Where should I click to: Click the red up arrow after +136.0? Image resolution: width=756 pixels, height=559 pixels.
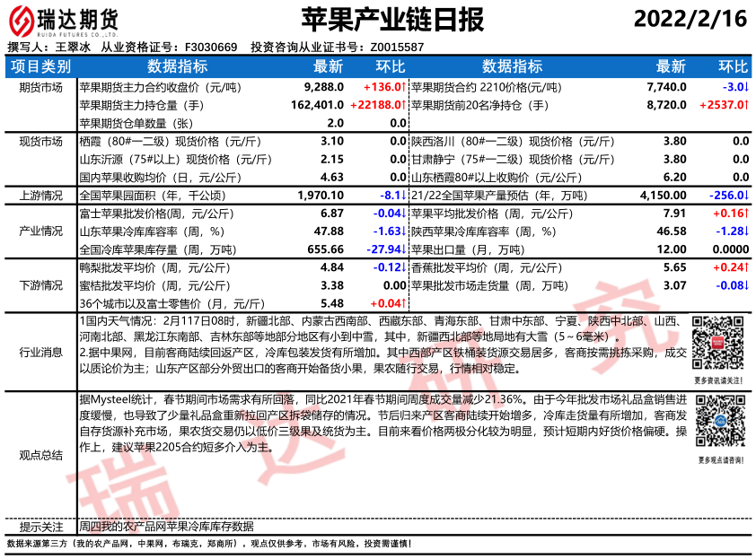point(407,87)
